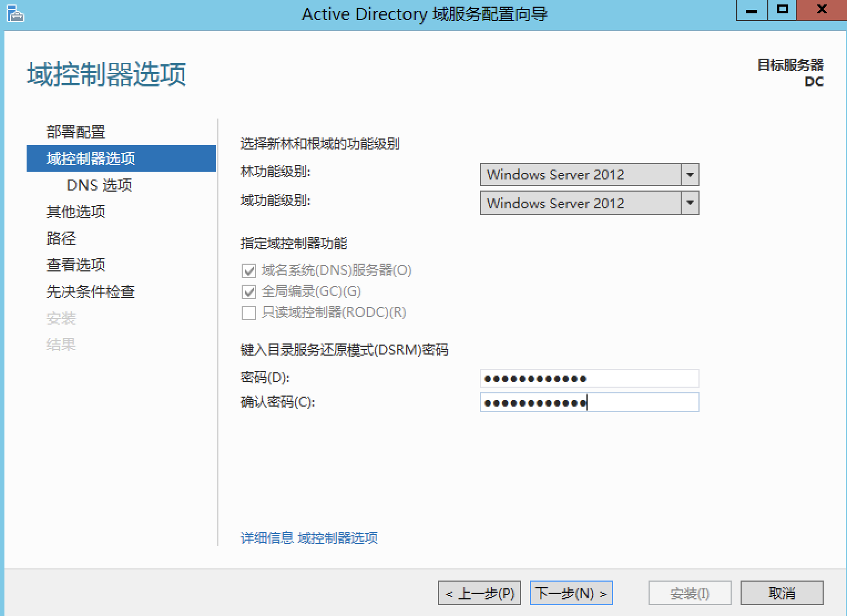The image size is (847, 616).
Task: Select 部署配置 step in sidebar
Action: coord(76,132)
